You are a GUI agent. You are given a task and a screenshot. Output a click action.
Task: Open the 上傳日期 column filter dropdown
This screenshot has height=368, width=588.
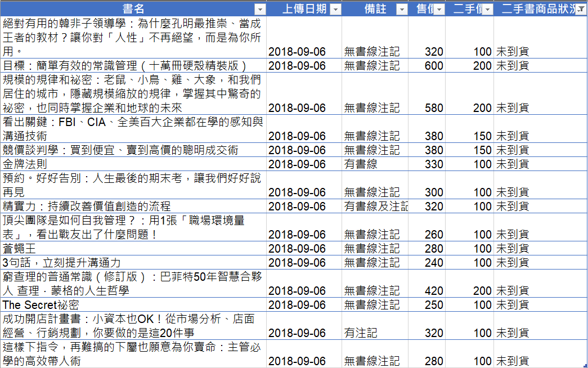coord(335,10)
